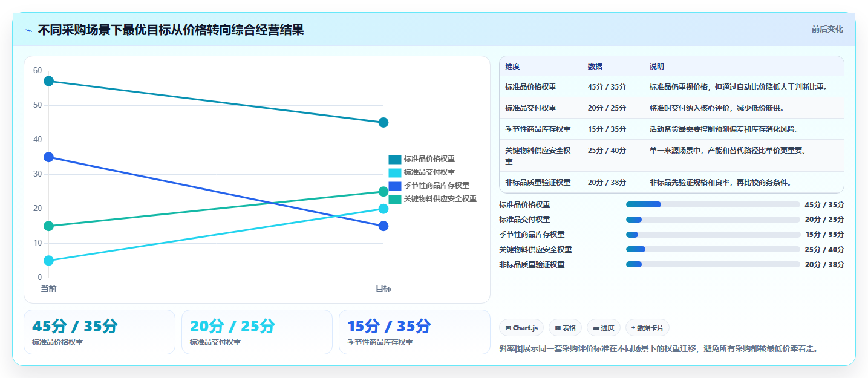Toggle the 标准品交付权重 legend swatch

click(395, 172)
